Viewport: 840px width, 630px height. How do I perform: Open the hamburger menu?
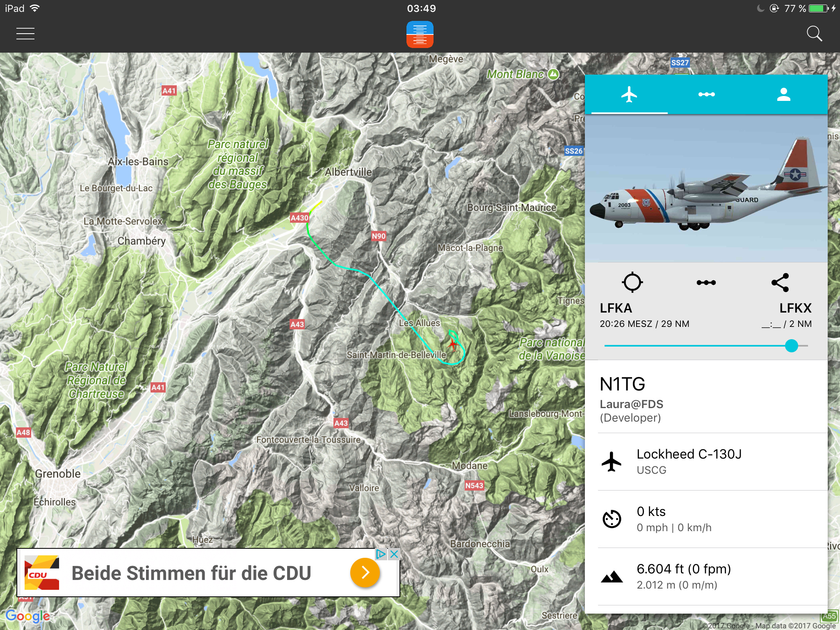pos(25,34)
